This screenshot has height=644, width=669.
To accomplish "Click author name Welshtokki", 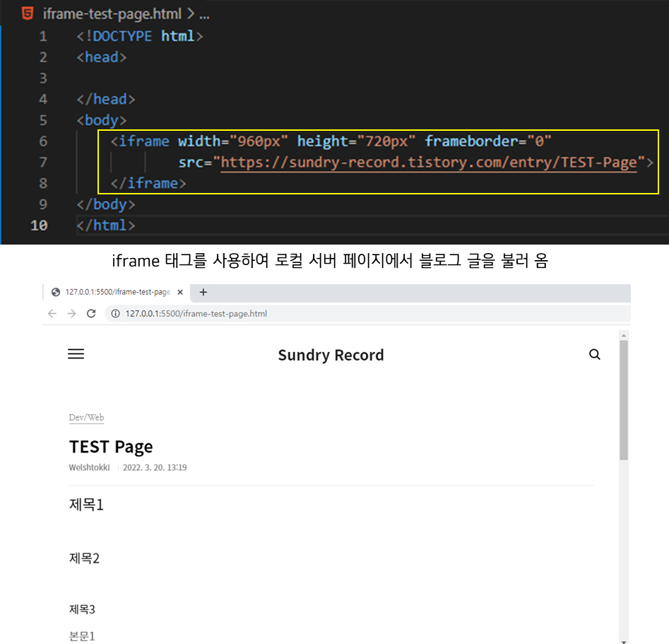I will [89, 468].
